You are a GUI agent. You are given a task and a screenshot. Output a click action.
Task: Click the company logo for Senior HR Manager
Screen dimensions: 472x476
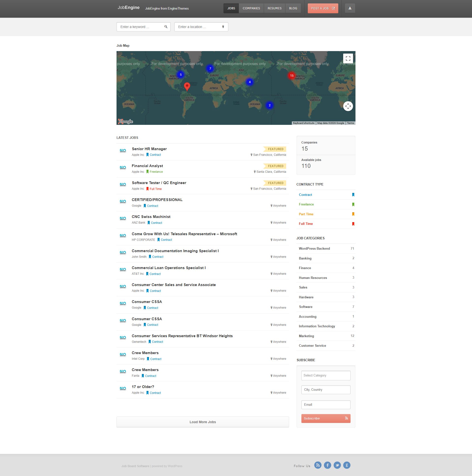click(123, 151)
